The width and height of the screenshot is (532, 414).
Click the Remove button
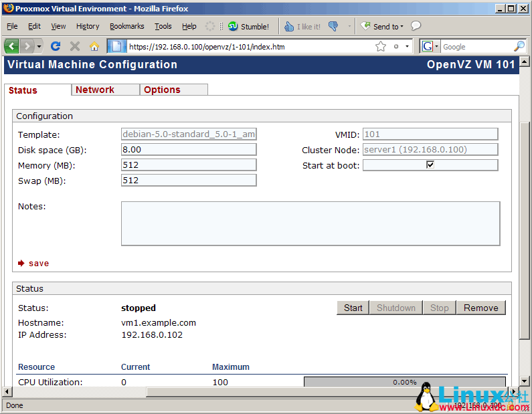[480, 308]
